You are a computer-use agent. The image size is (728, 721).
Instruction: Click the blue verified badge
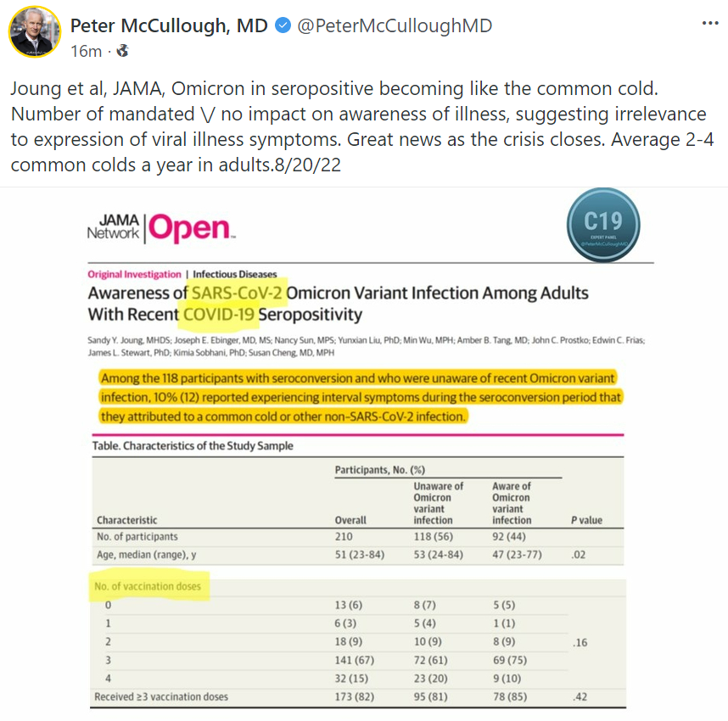click(x=283, y=25)
